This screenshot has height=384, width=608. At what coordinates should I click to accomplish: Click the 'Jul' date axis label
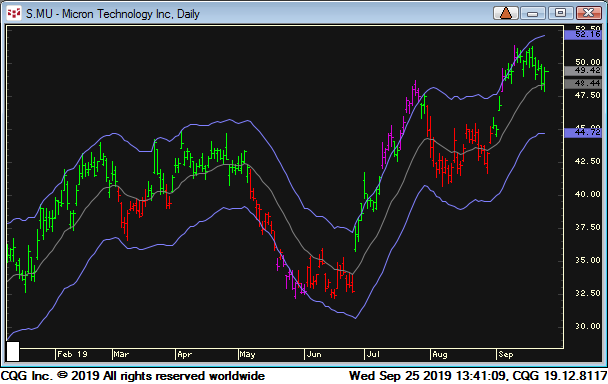point(373,354)
